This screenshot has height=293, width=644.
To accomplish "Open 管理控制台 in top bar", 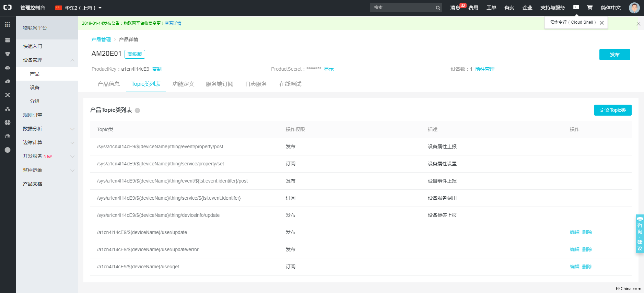I will pos(33,8).
